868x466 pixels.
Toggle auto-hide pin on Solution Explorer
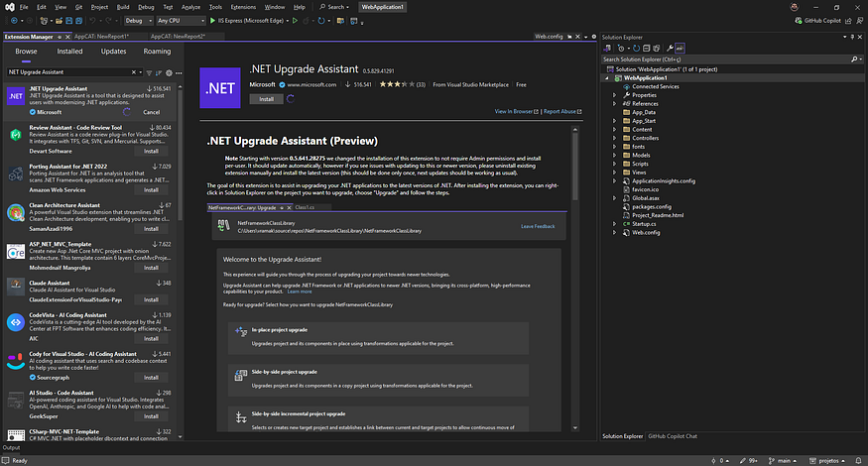pos(850,37)
